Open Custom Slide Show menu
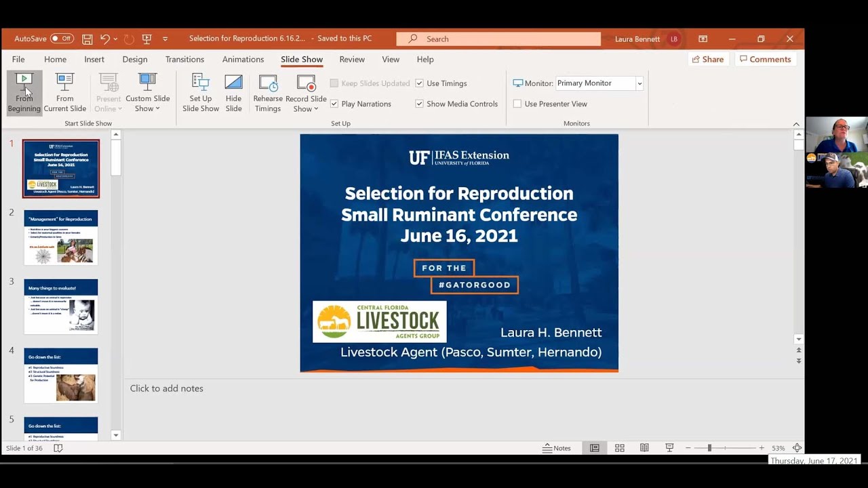The width and height of the screenshot is (868, 488). tap(147, 93)
